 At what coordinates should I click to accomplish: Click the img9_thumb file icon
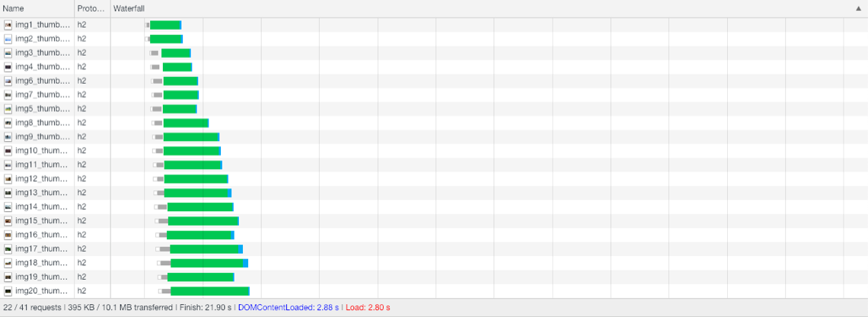coord(8,137)
